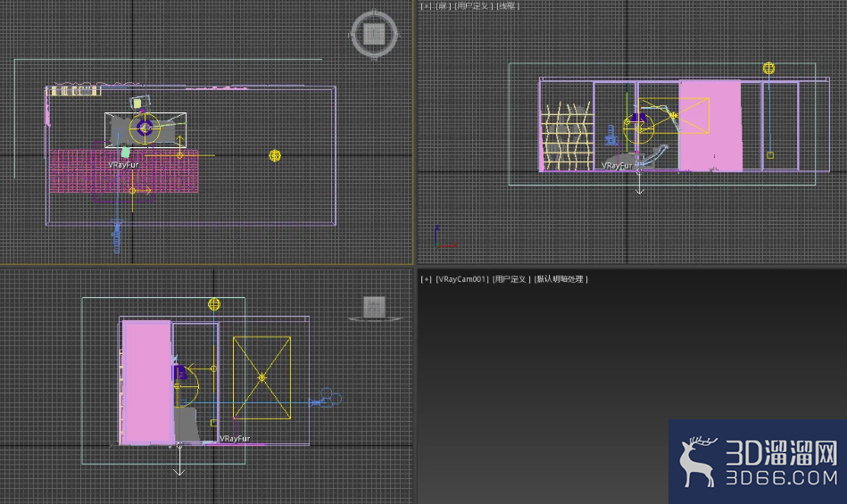Select VRayFur label in top viewport

coord(123,165)
